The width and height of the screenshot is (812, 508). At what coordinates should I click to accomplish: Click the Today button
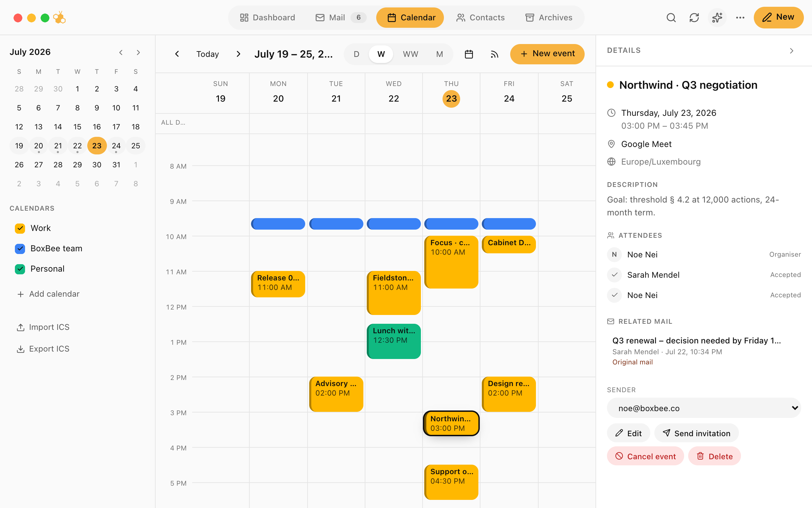click(x=207, y=54)
